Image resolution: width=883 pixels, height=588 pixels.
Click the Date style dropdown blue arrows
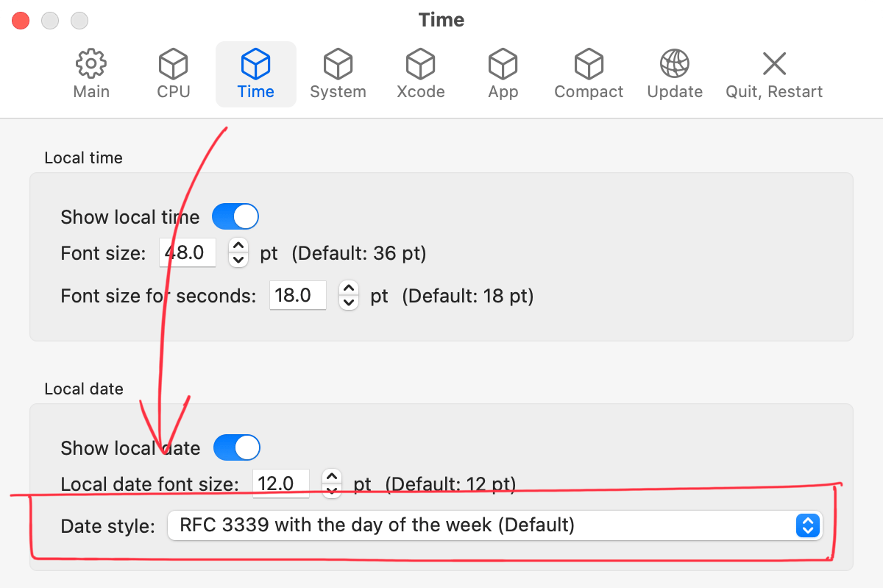(808, 525)
